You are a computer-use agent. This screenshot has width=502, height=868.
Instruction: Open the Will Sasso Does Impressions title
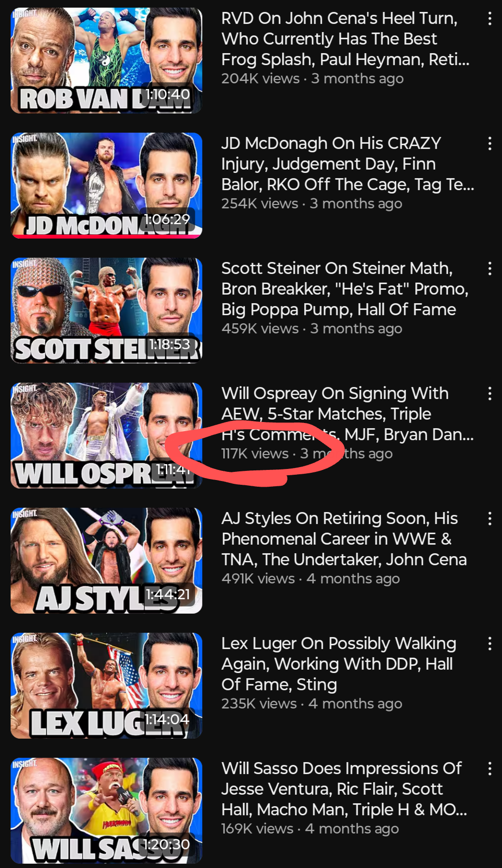[344, 789]
